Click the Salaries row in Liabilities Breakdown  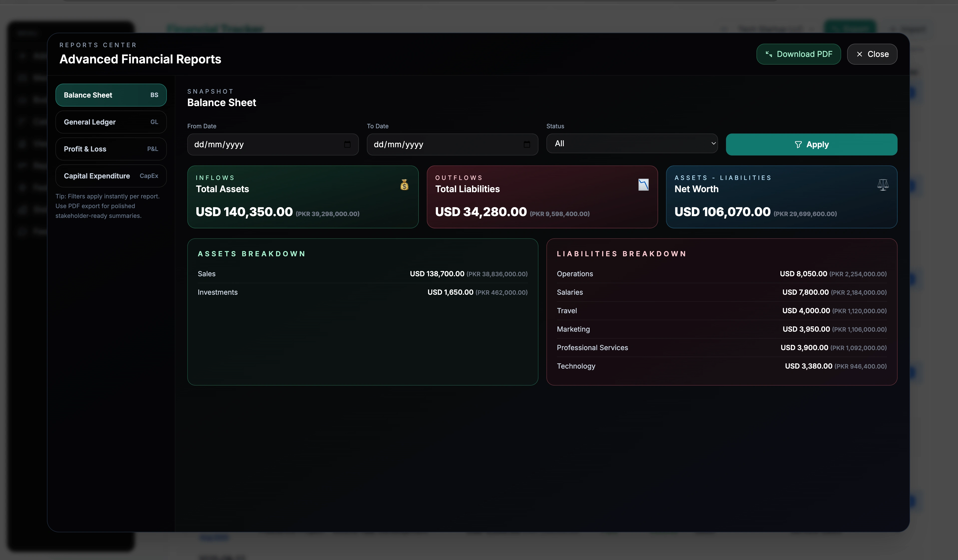tap(721, 292)
